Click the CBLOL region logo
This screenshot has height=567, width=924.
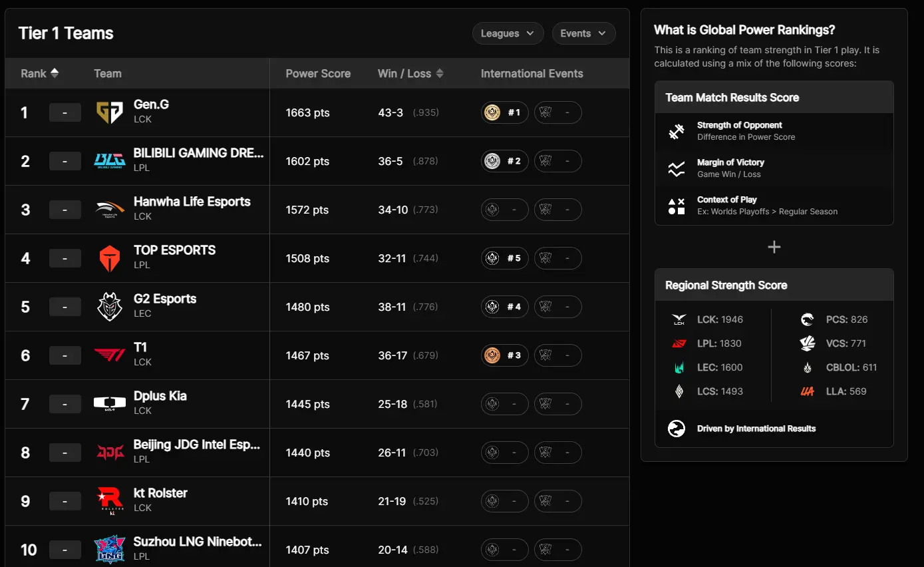pyautogui.click(x=808, y=367)
